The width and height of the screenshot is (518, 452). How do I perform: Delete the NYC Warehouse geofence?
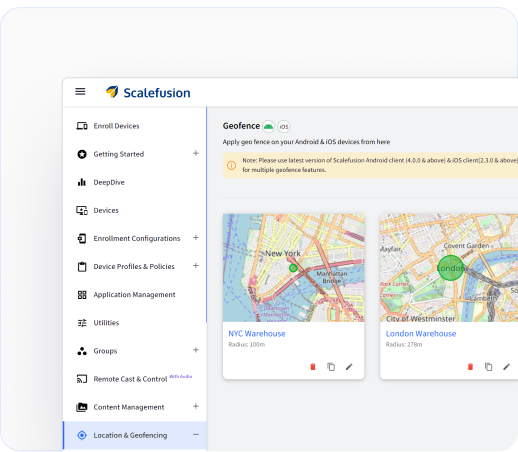pos(313,367)
